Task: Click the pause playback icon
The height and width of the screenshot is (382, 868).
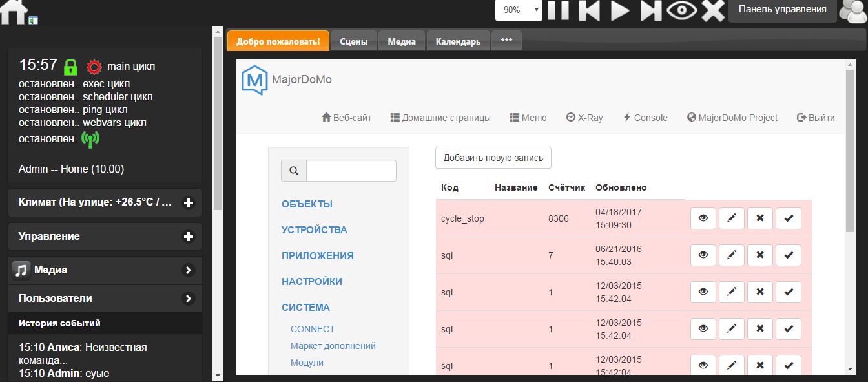Action: (559, 10)
